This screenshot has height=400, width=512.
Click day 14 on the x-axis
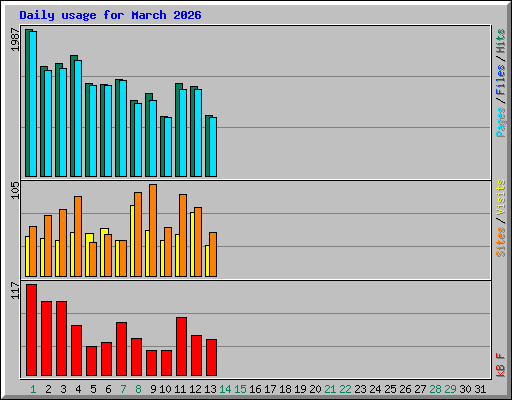point(225,389)
